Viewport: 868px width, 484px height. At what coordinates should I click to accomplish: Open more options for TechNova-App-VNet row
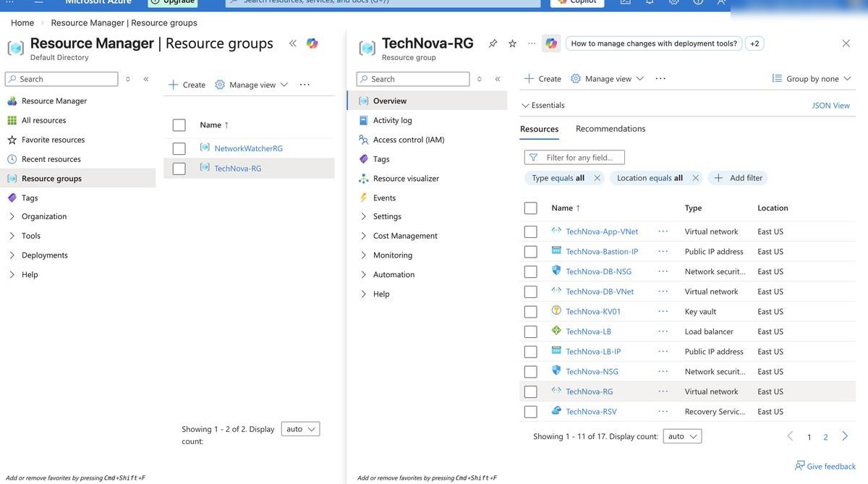(663, 232)
